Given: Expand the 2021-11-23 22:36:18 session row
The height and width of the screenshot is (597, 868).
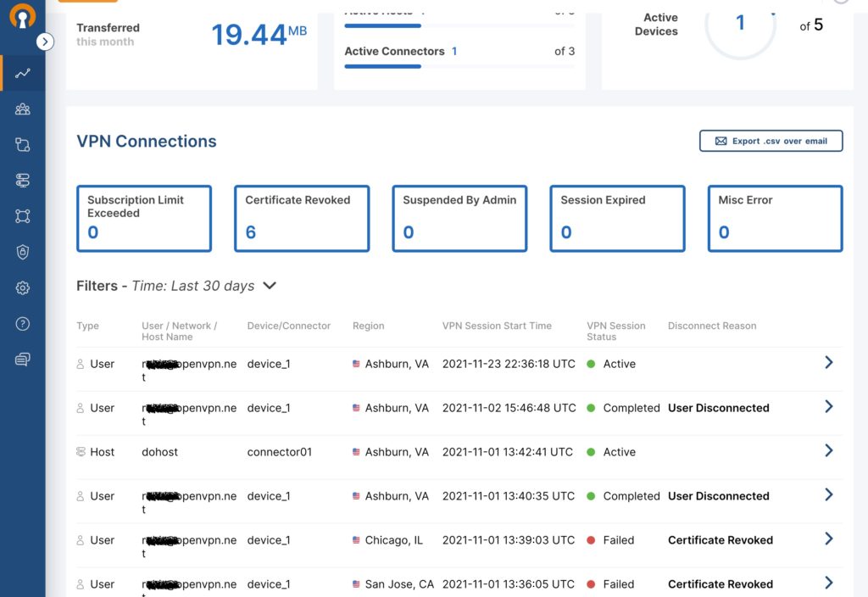Looking at the screenshot, I should click(829, 362).
